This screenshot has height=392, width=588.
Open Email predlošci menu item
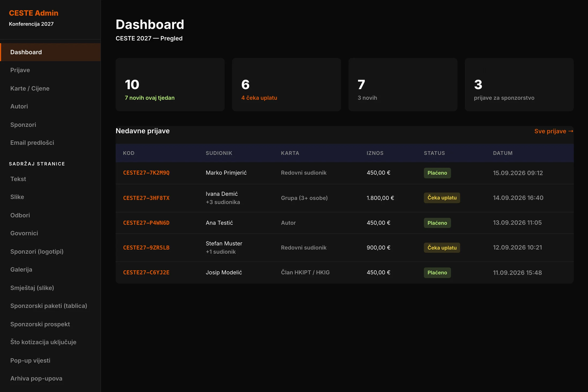tap(50, 143)
